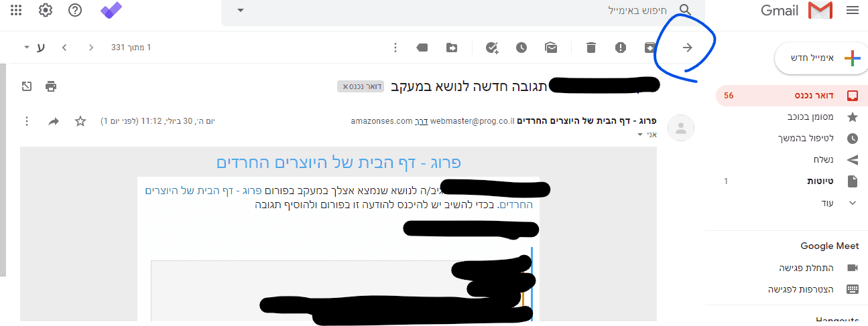The image size is (868, 326).
Task: Report email as spam
Action: coord(621,48)
